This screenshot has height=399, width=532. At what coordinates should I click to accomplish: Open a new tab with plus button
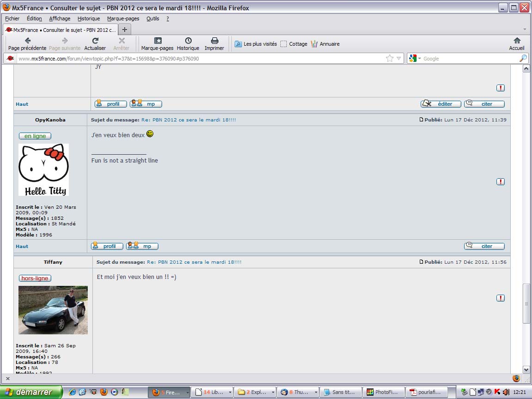point(125,30)
